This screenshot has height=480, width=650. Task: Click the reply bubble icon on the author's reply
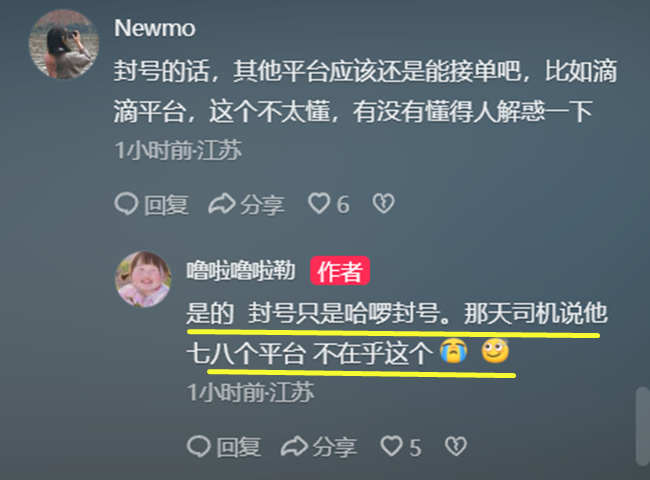[199, 446]
